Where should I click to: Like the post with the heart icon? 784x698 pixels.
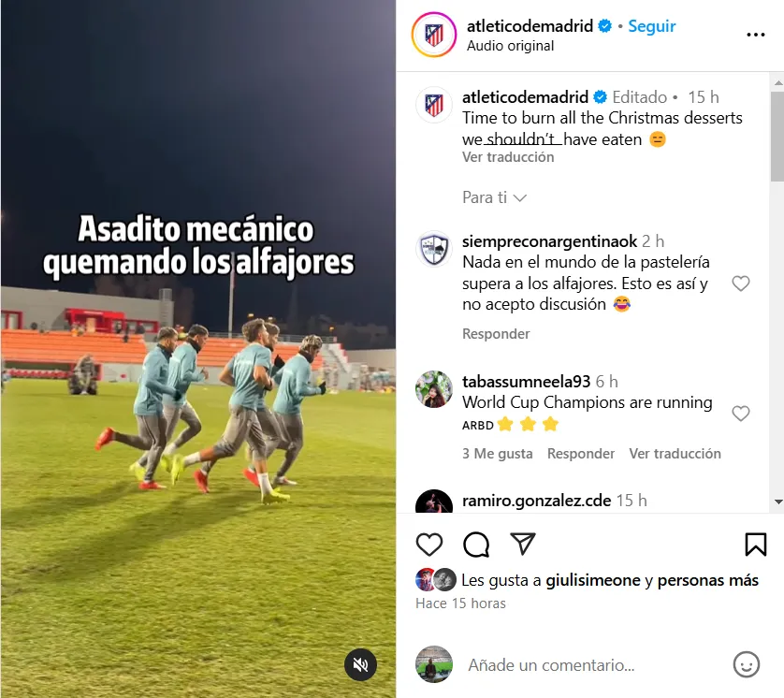(429, 545)
